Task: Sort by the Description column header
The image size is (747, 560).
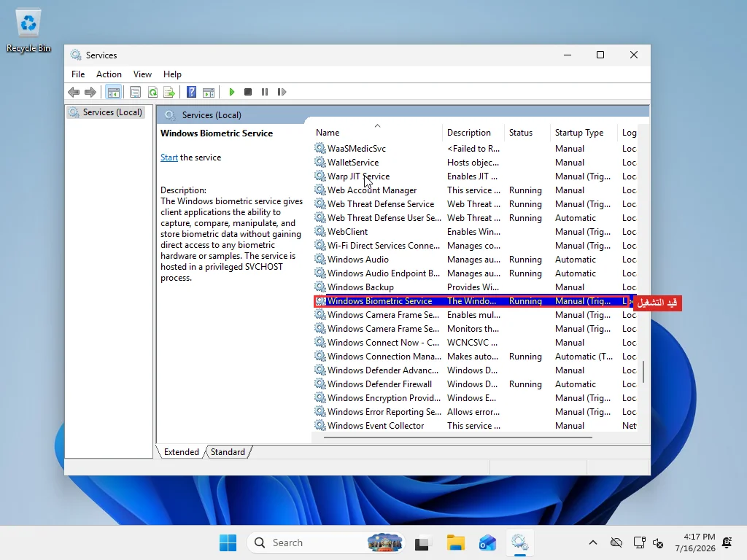Action: [473, 133]
